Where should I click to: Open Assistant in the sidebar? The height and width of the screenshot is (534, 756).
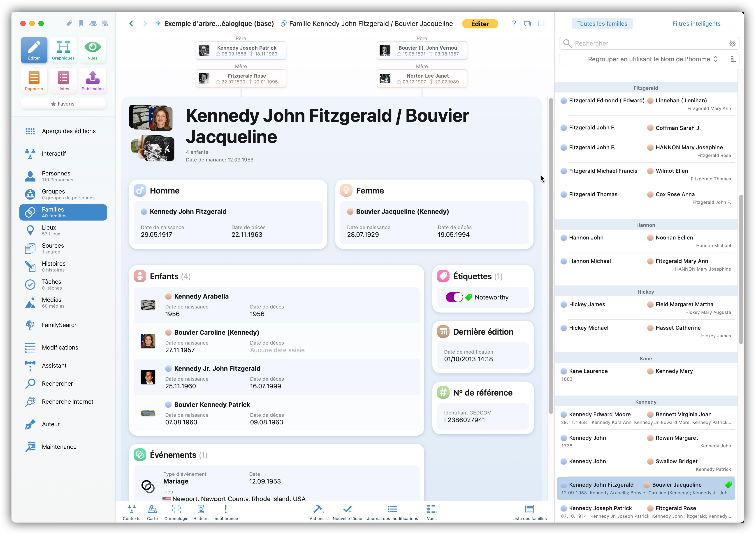pyautogui.click(x=63, y=366)
